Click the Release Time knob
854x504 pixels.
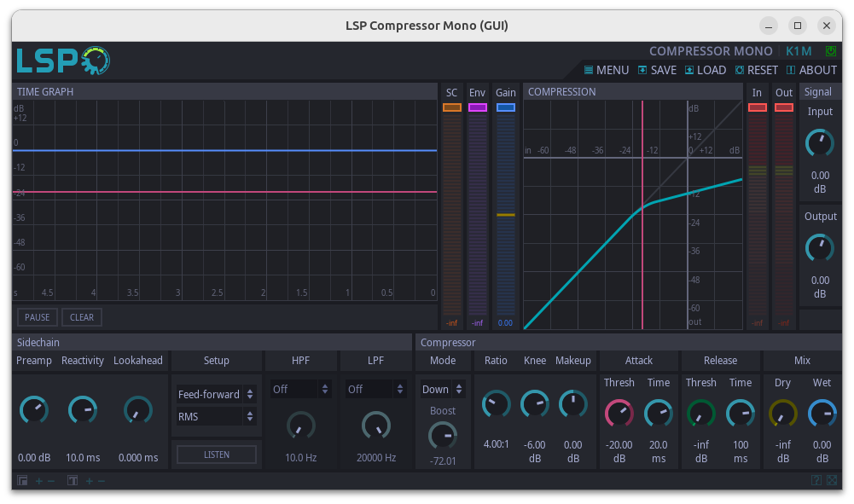[x=741, y=414]
